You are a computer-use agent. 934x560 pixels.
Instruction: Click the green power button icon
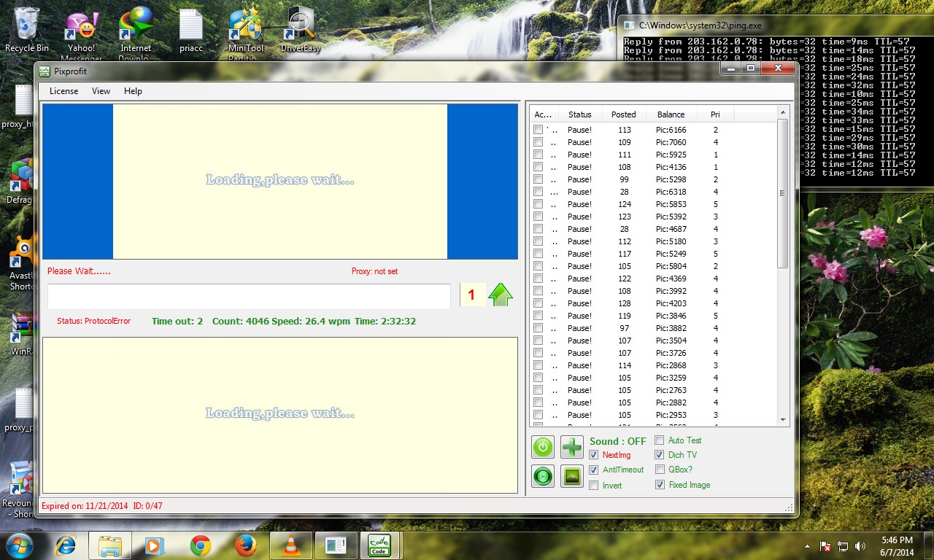tap(543, 447)
